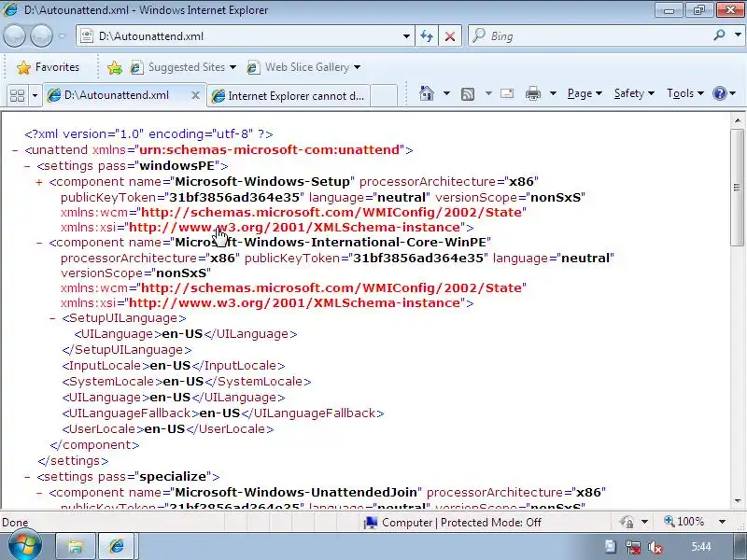
Task: Click the 5:44 system clock
Action: pos(701,546)
